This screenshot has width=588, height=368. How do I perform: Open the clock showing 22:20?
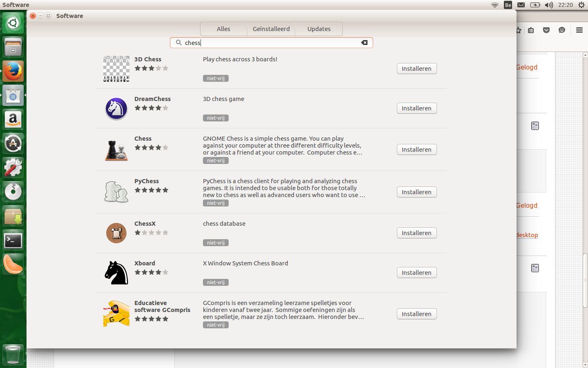pos(566,5)
